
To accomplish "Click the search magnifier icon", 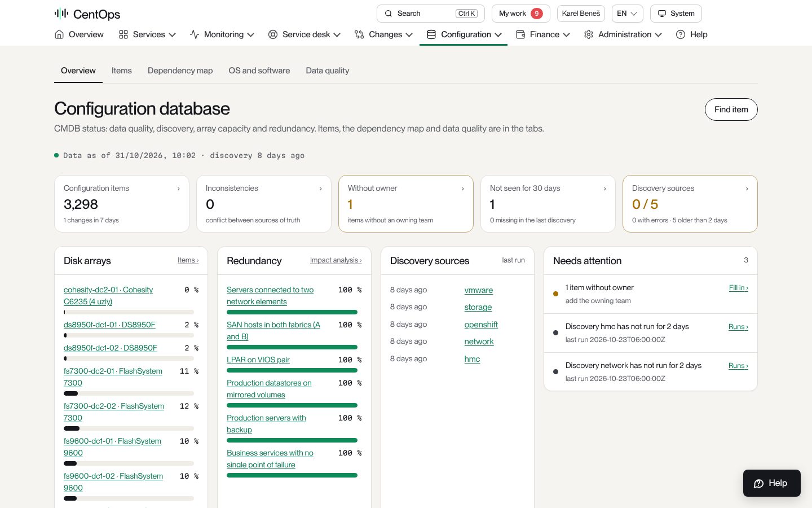I will 389,14.
